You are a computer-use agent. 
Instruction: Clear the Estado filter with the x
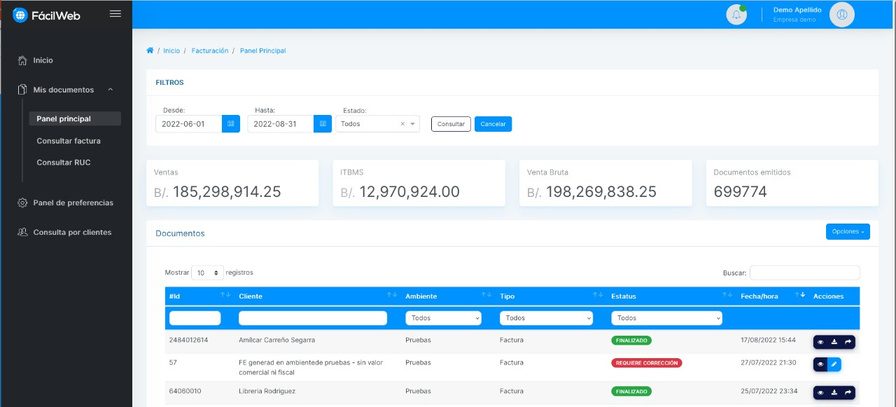click(402, 123)
